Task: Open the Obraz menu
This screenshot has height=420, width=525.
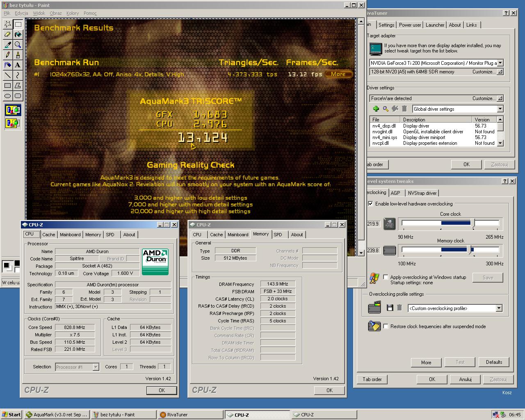Action: 56,13
